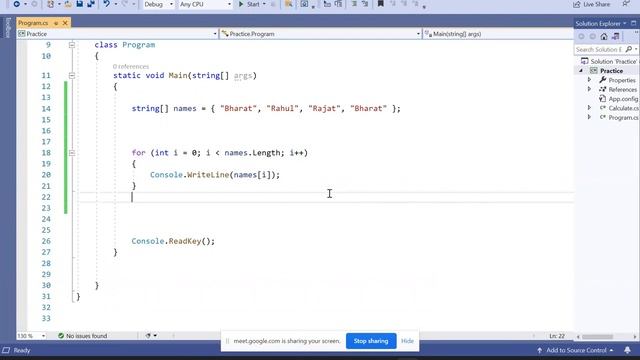640x360 pixels.
Task: Maximize the Solution Explorer panel
Action: pyautogui.click(x=633, y=23)
